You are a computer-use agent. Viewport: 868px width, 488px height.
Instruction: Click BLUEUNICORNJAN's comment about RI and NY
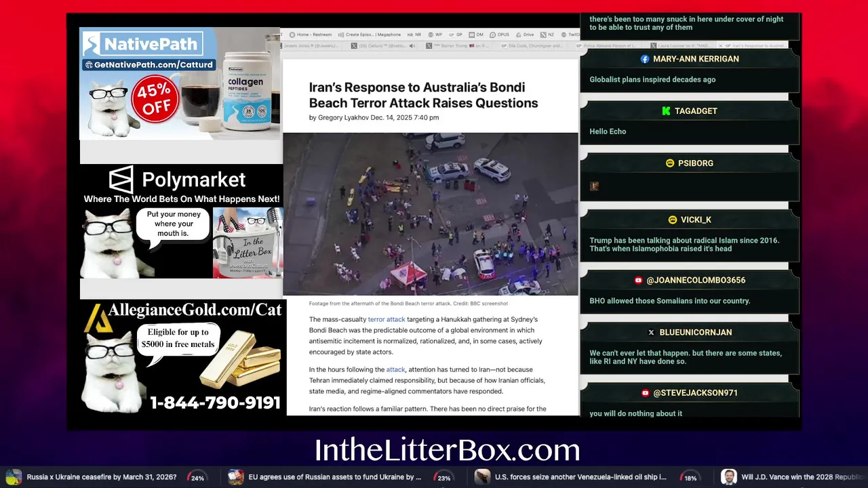(x=686, y=357)
